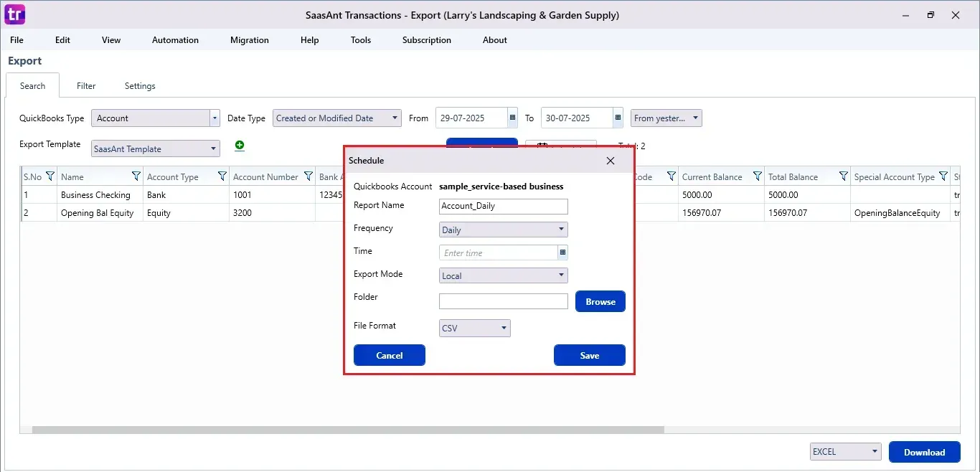This screenshot has width=980, height=472.
Task: Click the horizontal scrollbar under the table
Action: point(348,430)
